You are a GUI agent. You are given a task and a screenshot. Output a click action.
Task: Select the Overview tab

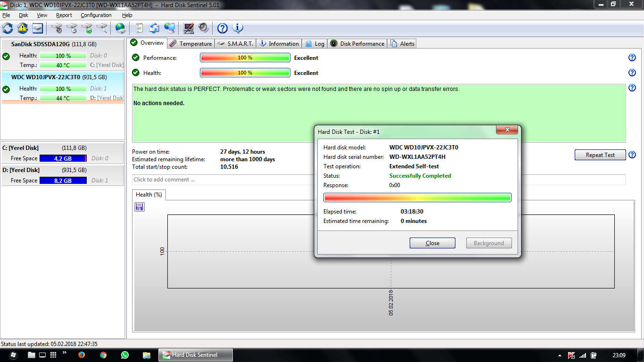pos(148,43)
